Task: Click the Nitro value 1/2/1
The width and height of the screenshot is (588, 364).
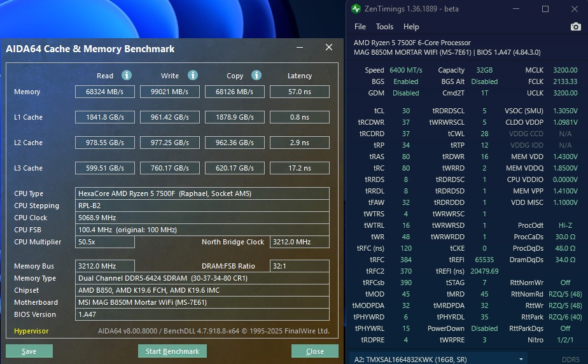Action: tap(565, 340)
